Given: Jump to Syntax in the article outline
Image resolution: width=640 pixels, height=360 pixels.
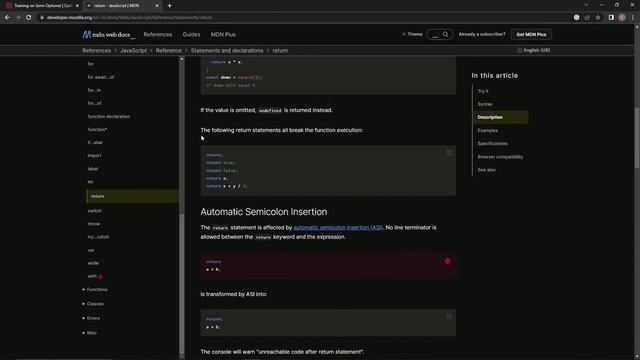Looking at the screenshot, I should (x=485, y=104).
